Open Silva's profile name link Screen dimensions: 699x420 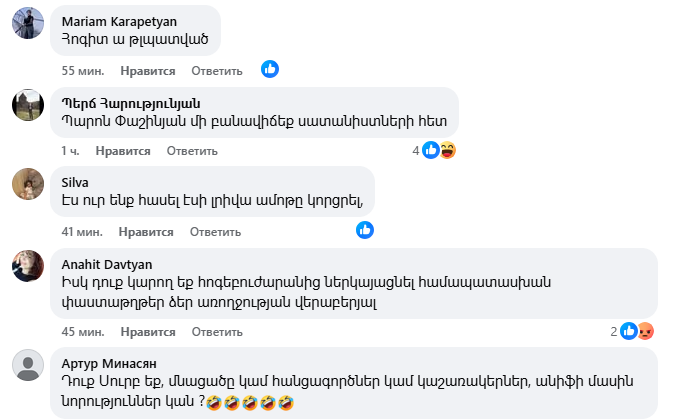[x=76, y=182]
